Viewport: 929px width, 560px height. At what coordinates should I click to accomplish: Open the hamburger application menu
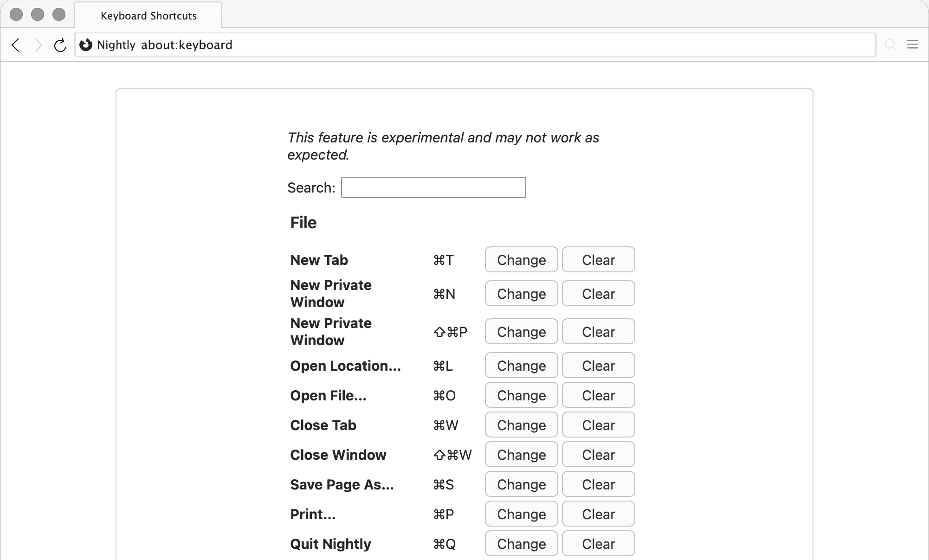coord(912,45)
